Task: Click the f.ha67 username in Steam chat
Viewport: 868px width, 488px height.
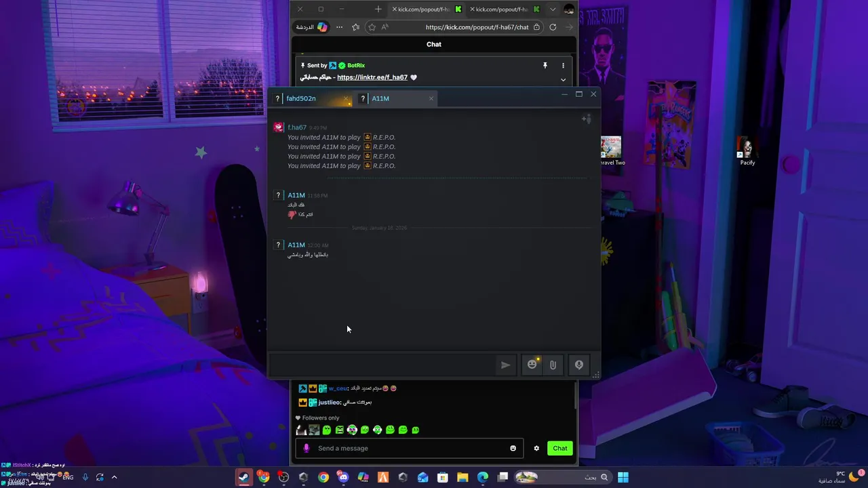Action: [297, 127]
